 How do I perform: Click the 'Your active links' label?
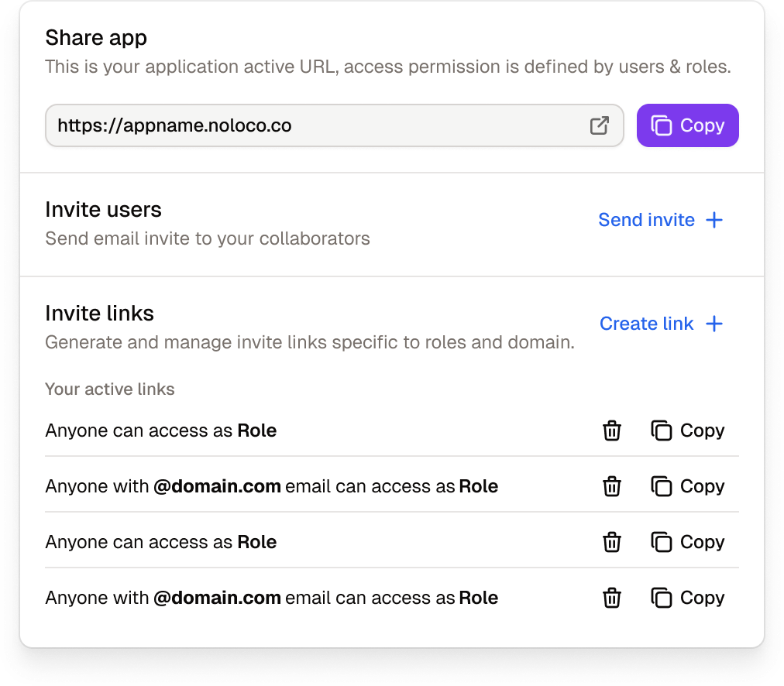[110, 389]
